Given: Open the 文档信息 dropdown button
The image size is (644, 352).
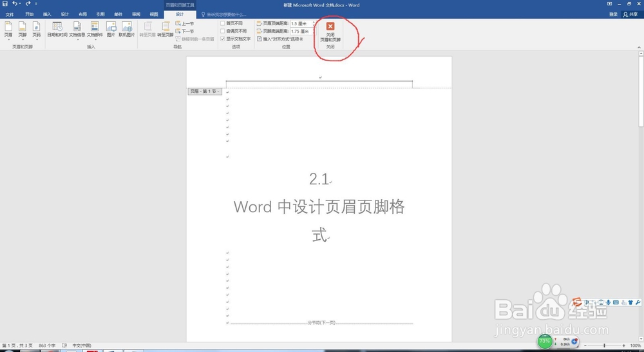Looking at the screenshot, I should pos(77,30).
